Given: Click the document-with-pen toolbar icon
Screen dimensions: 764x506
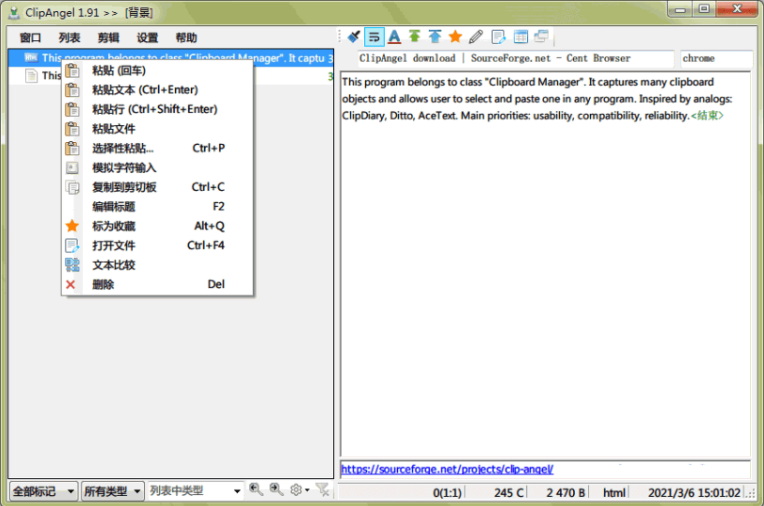Looking at the screenshot, I should coord(498,37).
